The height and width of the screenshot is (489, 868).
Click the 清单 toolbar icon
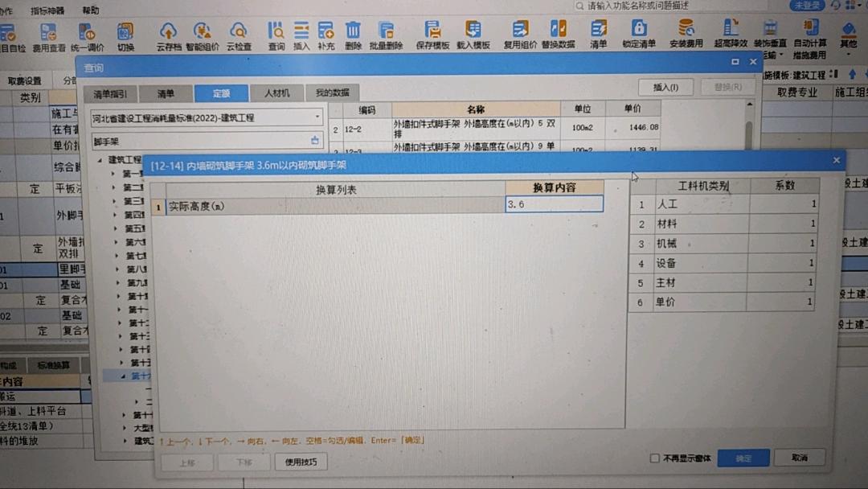pos(598,35)
